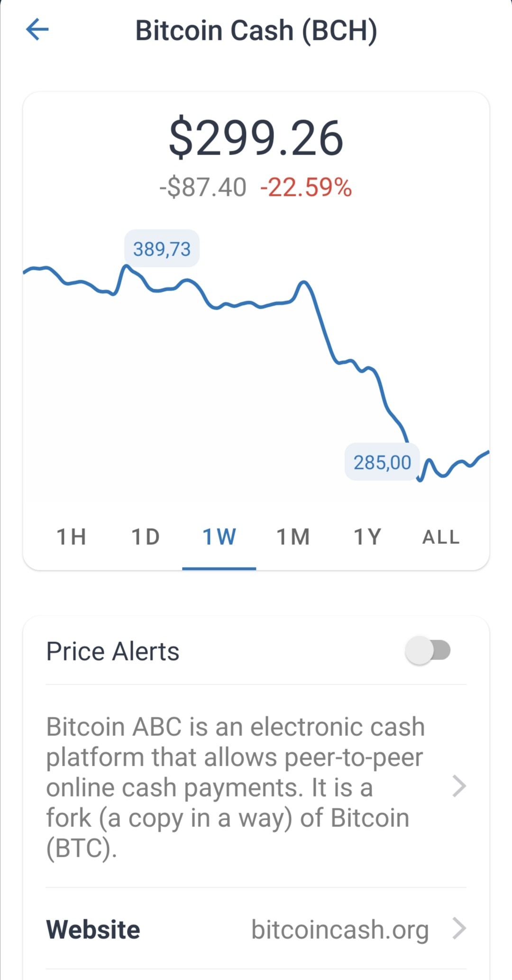
Task: Open the bitcoincash.org website link
Action: (x=340, y=929)
